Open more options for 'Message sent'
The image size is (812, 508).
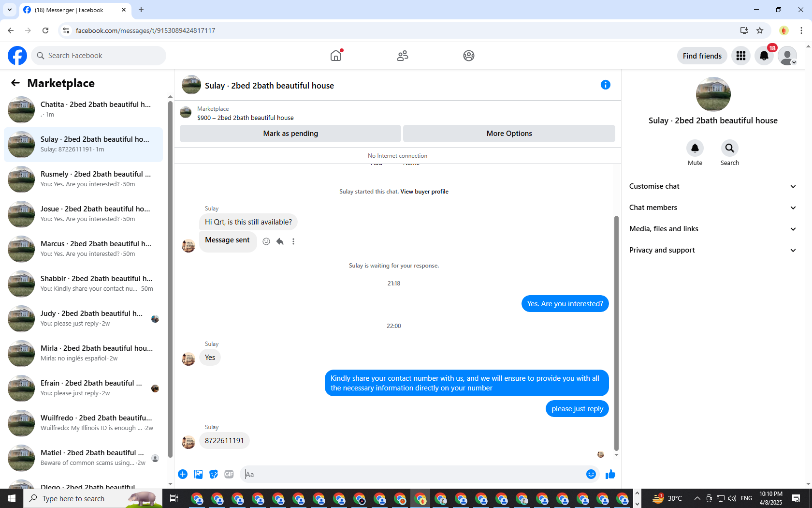(x=293, y=241)
